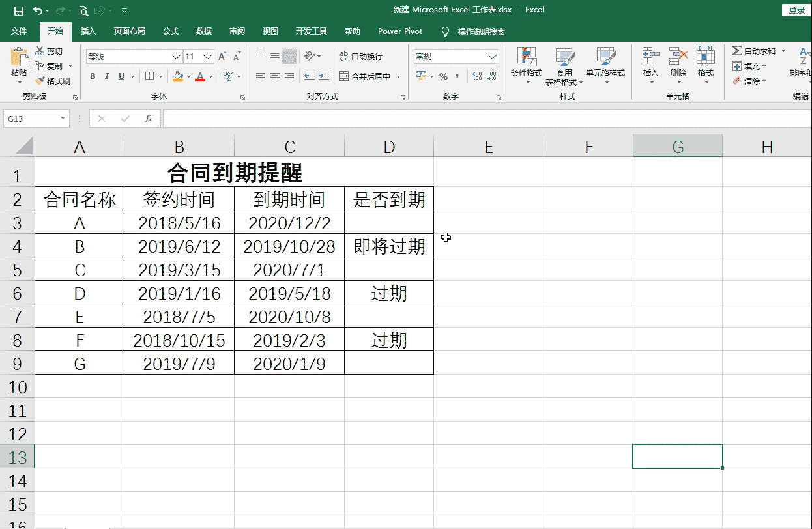
Task: Toggle middle vertical alignment
Action: pos(275,55)
